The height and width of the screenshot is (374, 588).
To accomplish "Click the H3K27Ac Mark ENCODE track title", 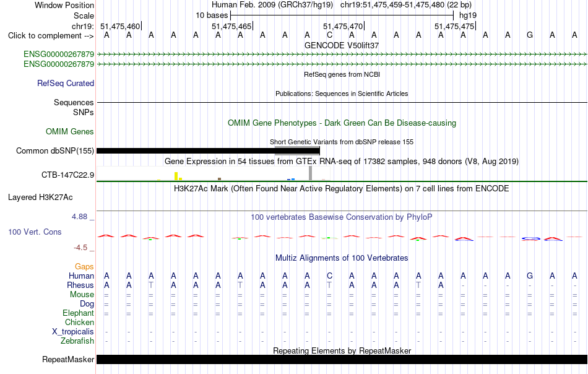I will pyautogui.click(x=342, y=188).
